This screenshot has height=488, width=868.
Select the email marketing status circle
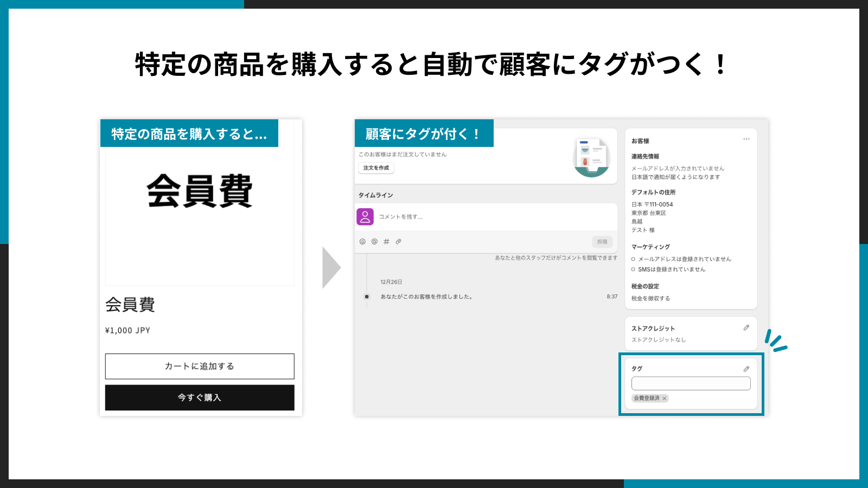point(632,259)
